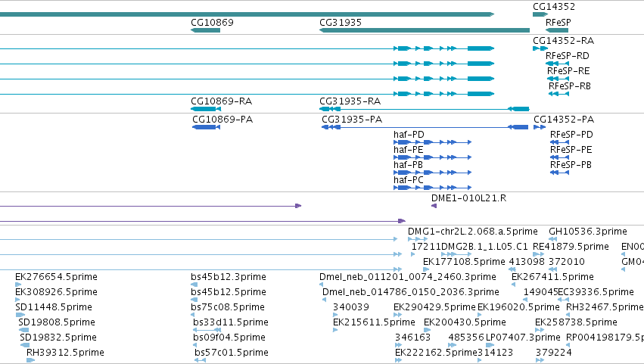Click the 372010 feature label
The height and width of the screenshot is (364, 644).
pyautogui.click(x=567, y=262)
